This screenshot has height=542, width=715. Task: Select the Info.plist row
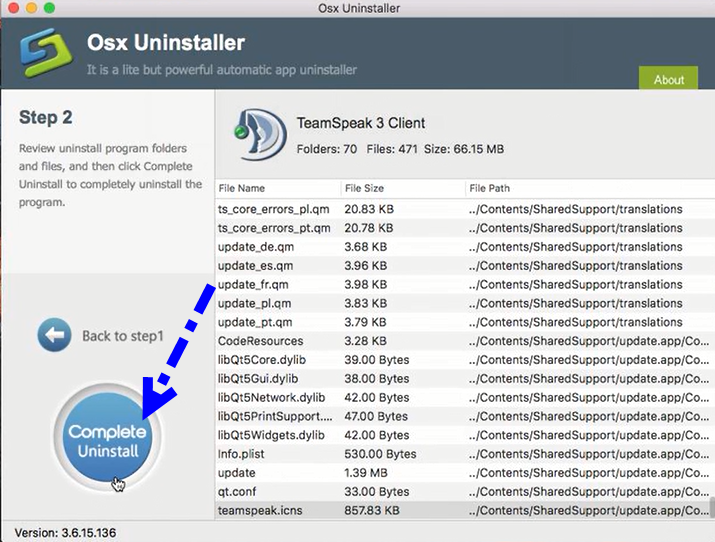(242, 454)
